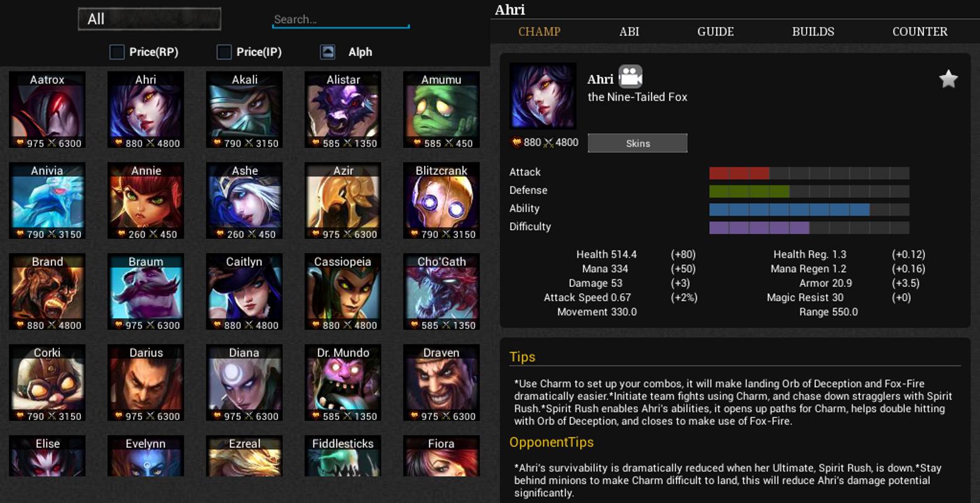Enable the Price(IP) sort checkbox
This screenshot has width=980, height=503.
[224, 52]
